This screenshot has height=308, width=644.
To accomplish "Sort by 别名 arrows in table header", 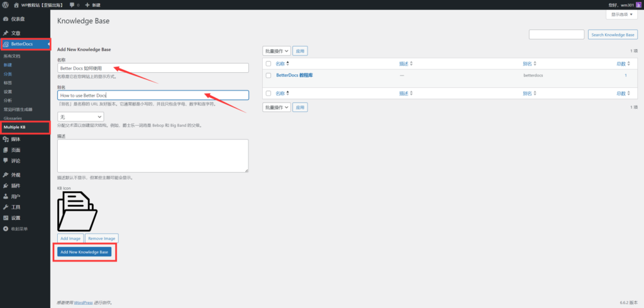I will click(535, 63).
